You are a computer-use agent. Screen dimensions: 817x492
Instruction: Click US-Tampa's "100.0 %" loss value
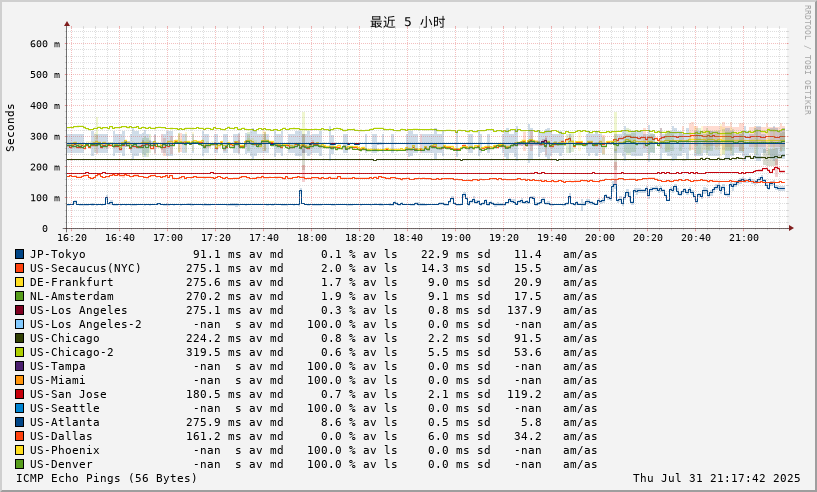pyautogui.click(x=331, y=366)
